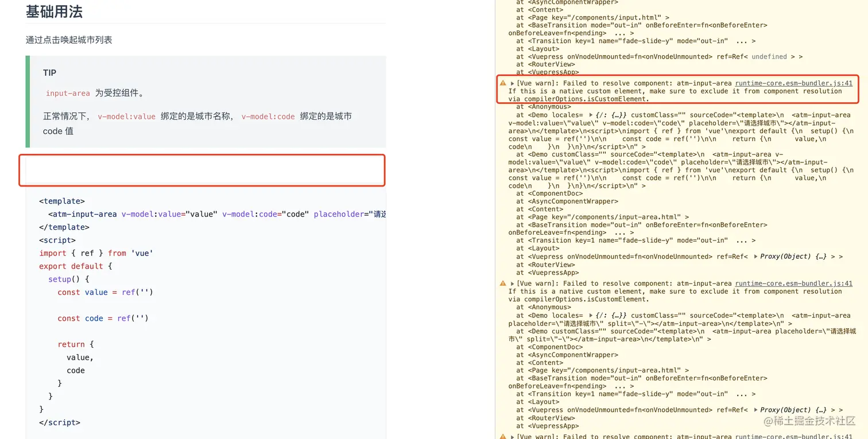868x439 pixels.
Task: Expand Proxy(Object) under second Vue warning
Action: [x=755, y=410]
